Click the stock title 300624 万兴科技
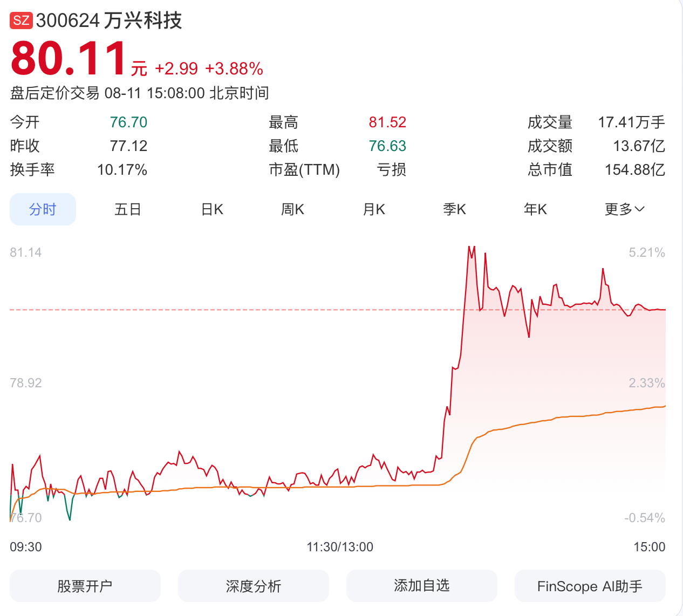 click(x=109, y=20)
